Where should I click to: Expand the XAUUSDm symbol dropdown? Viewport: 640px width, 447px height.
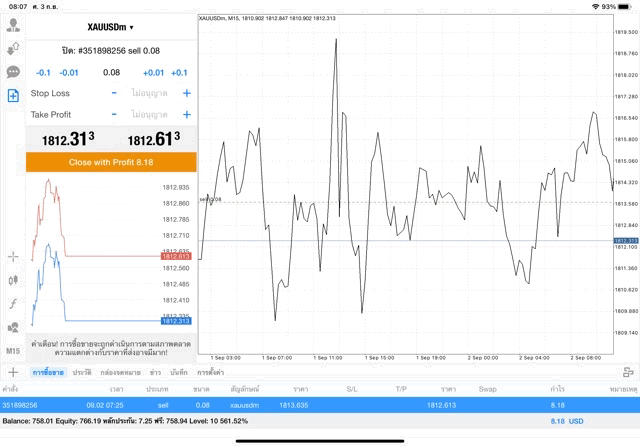(111, 27)
